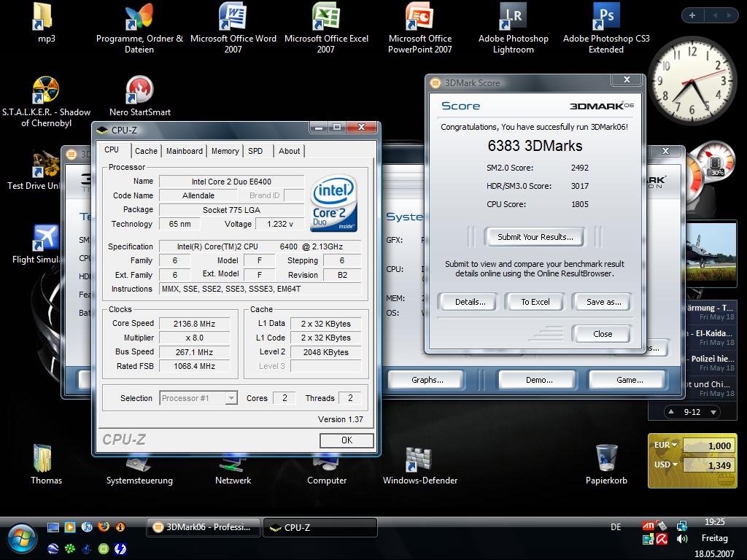747x560 pixels.
Task: Click the Demo... button in 3DMark06 window
Action: coord(539,380)
